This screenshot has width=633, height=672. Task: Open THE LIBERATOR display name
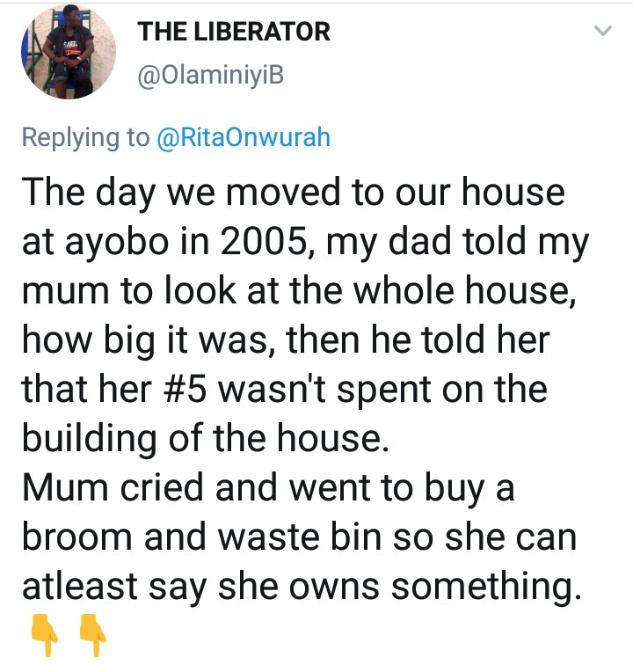[x=234, y=33]
